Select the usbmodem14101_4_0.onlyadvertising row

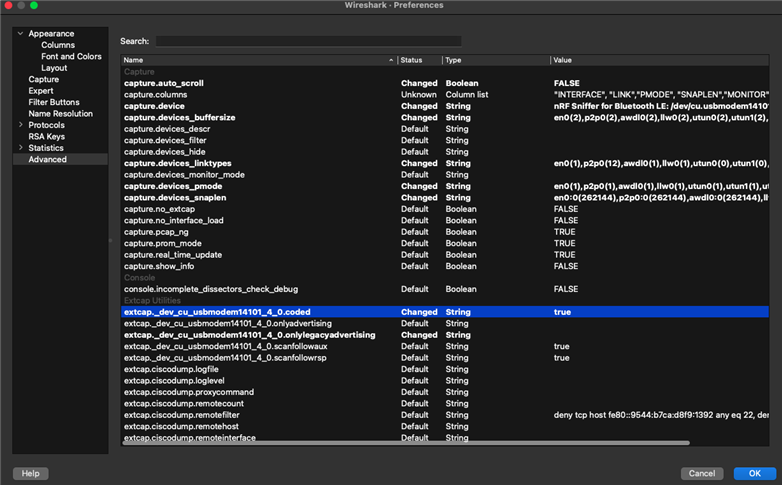tap(445, 323)
